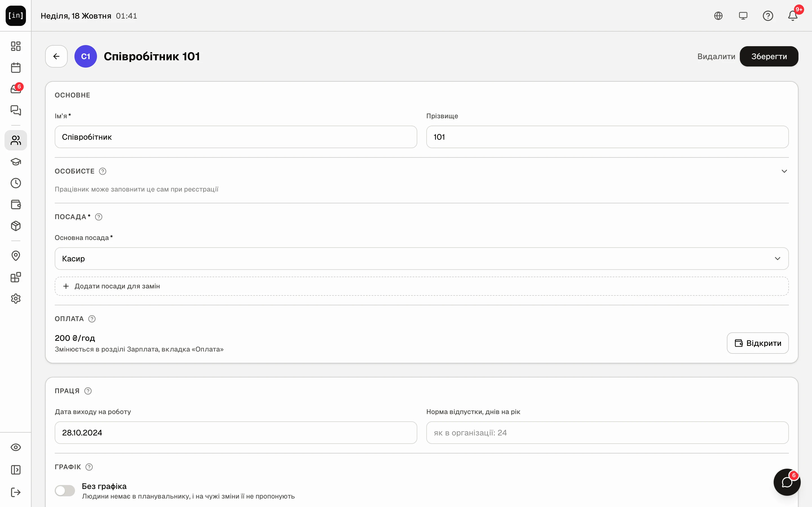Click the Відкрити payment button
The width and height of the screenshot is (812, 507).
pos(758,343)
